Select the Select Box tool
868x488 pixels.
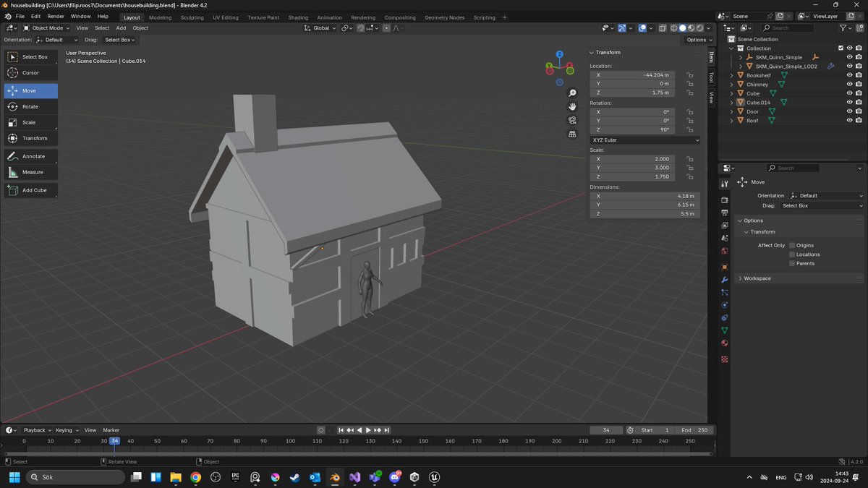pyautogui.click(x=31, y=56)
